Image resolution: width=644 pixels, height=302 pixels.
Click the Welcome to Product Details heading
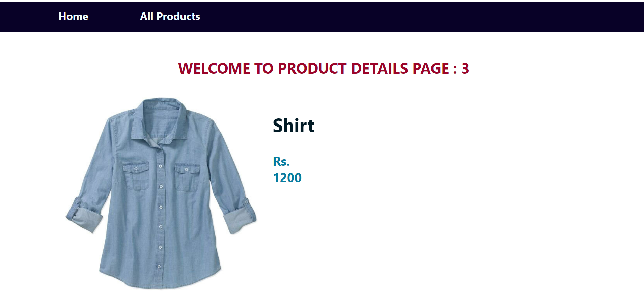(x=324, y=68)
